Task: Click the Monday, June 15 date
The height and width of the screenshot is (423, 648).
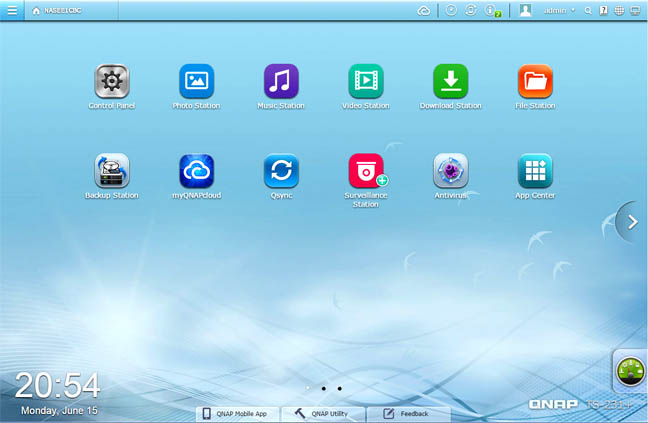Action: (60, 411)
